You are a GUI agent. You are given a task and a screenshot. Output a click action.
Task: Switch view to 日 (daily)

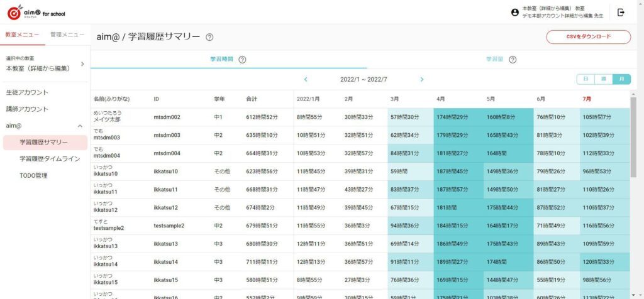click(586, 79)
